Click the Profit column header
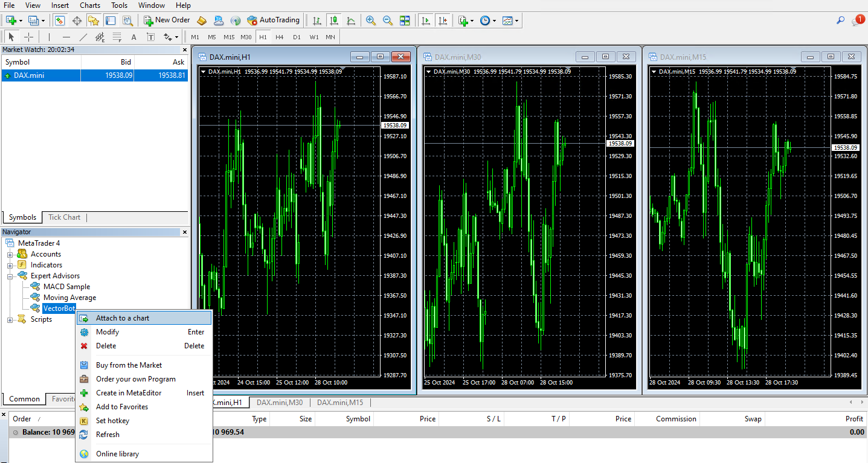 tap(854, 419)
